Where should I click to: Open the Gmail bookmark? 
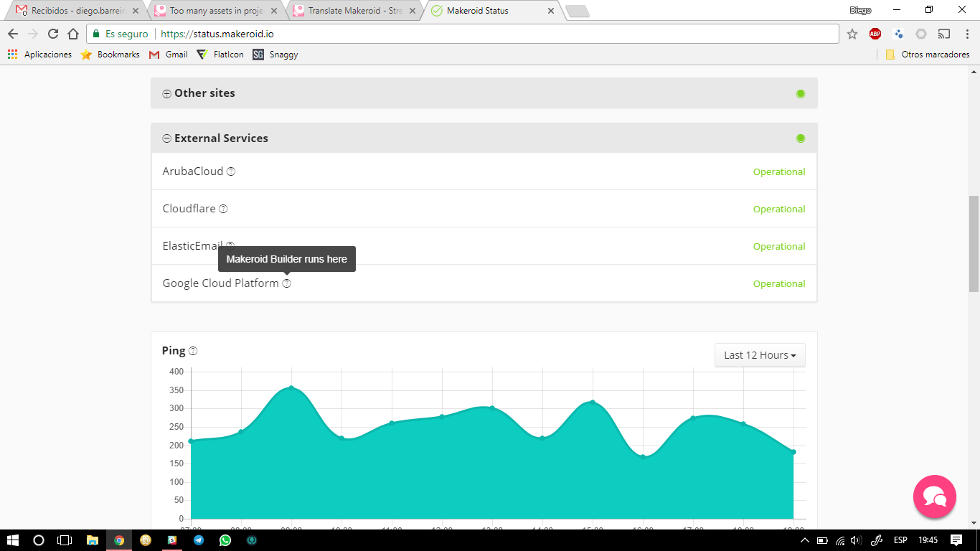(169, 55)
